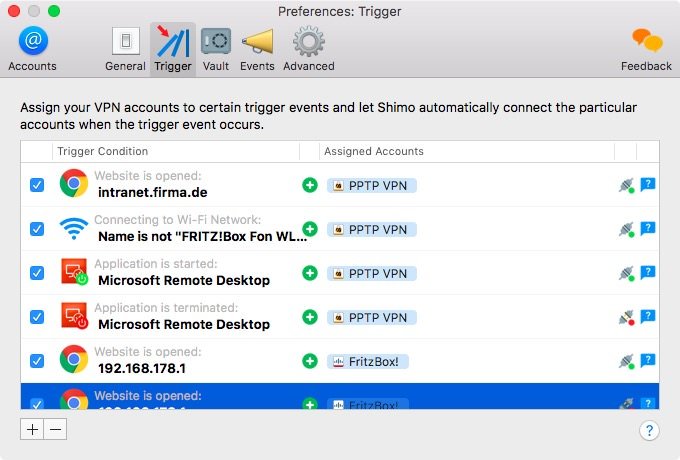Image resolution: width=680 pixels, height=460 pixels.
Task: Toggle connect plug in unselected 192.168.178.1 row
Action: pyautogui.click(x=627, y=361)
